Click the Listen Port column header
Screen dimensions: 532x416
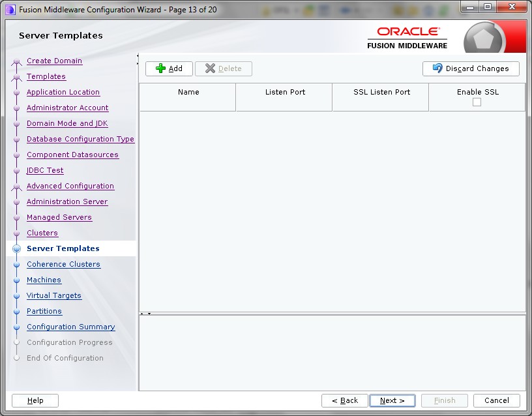[x=284, y=97]
